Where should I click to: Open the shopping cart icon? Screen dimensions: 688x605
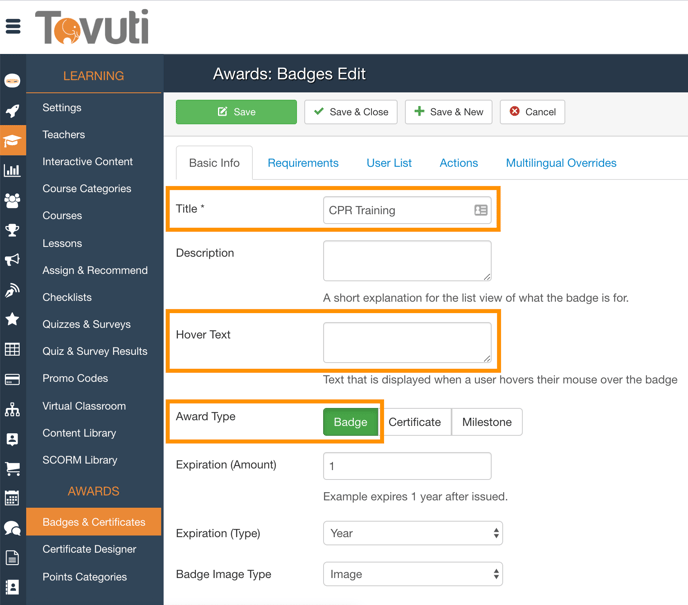click(x=12, y=468)
